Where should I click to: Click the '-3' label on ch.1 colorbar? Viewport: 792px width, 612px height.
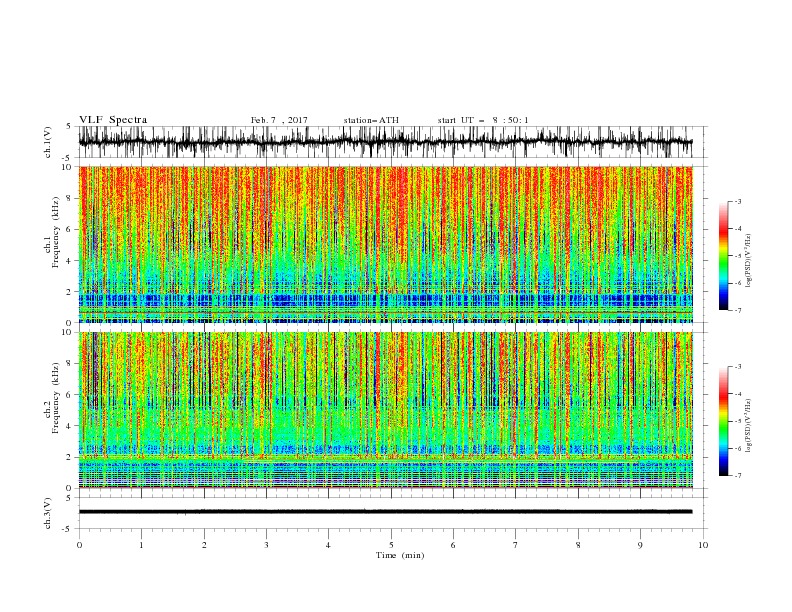point(737,201)
